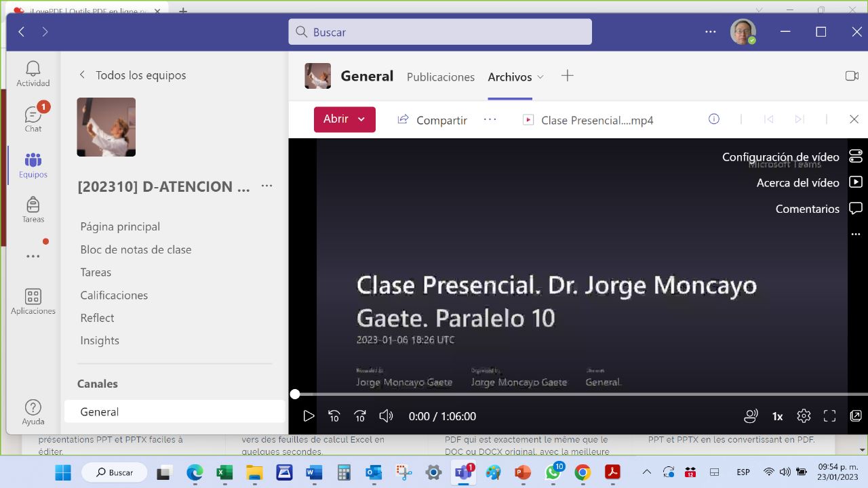Open Aplicaciones in the left rail

[33, 302]
